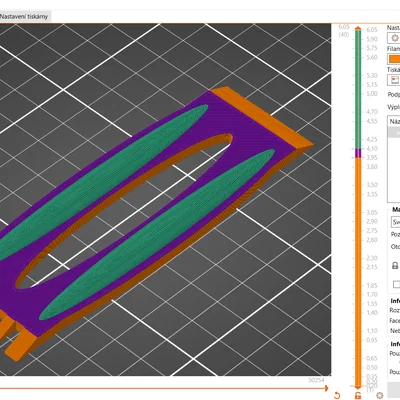This screenshot has width=400, height=400.
Task: Click the 3,05 tick on the layer ruler
Action: tap(372, 212)
